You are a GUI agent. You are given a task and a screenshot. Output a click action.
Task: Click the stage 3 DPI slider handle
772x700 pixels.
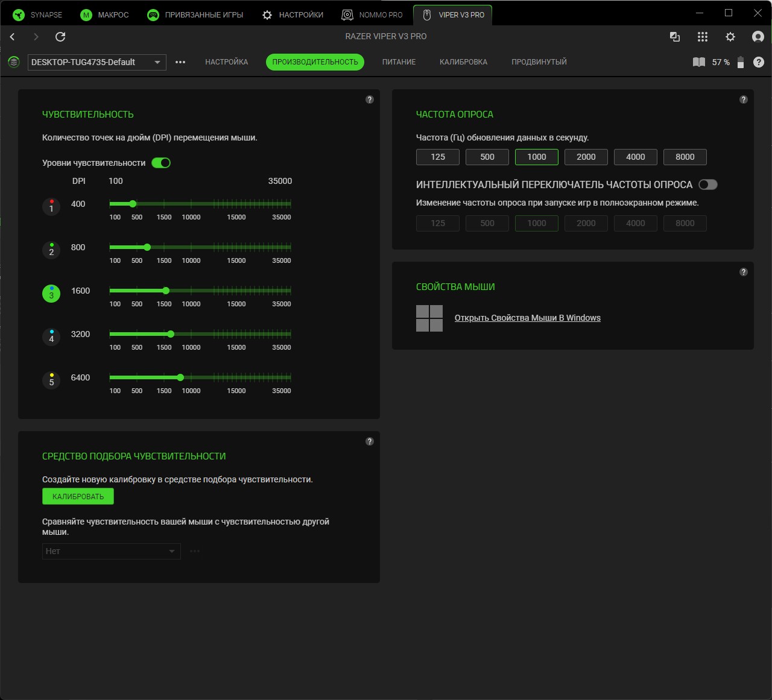tap(166, 291)
